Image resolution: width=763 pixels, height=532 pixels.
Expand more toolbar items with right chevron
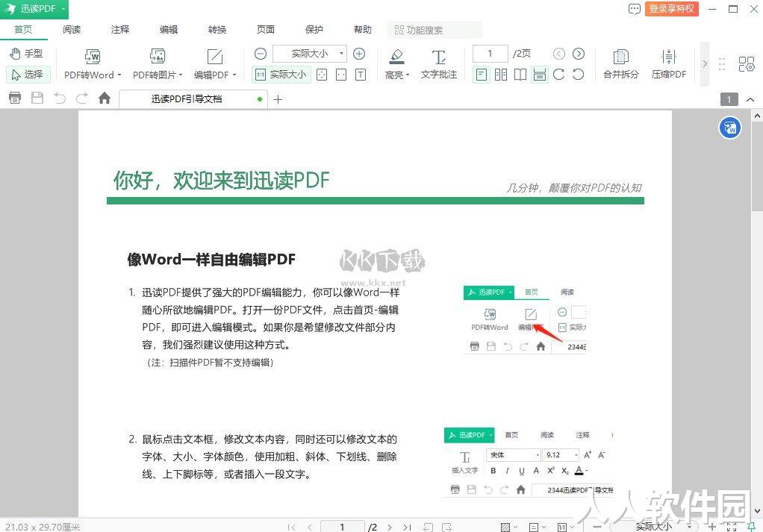point(704,63)
